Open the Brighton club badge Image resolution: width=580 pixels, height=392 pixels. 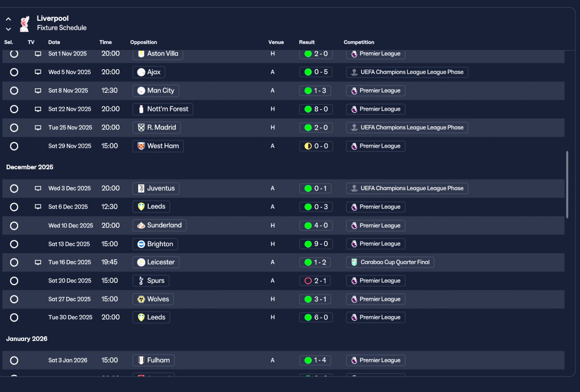[141, 244]
